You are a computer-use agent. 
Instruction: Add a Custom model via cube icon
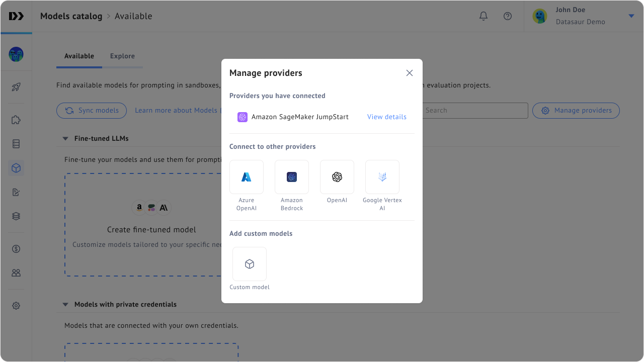[250, 264]
